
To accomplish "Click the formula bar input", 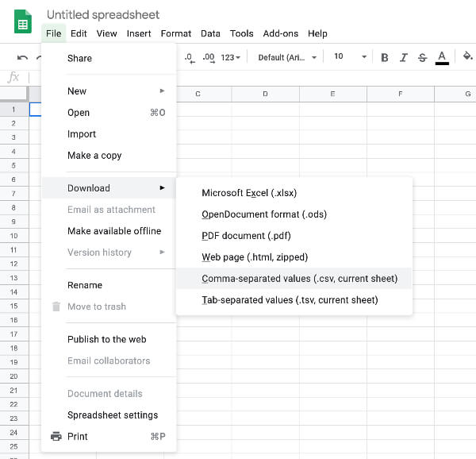I will pyautogui.click(x=252, y=78).
